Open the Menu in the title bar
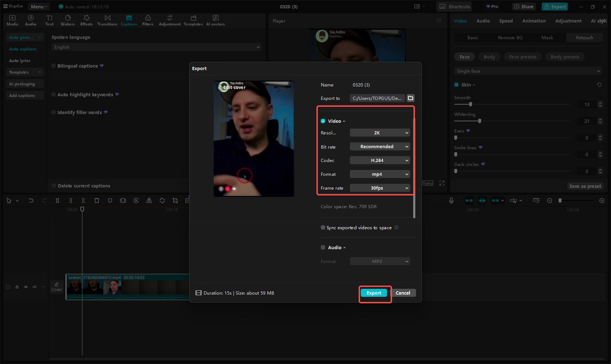This screenshot has width=611, height=364. click(39, 7)
